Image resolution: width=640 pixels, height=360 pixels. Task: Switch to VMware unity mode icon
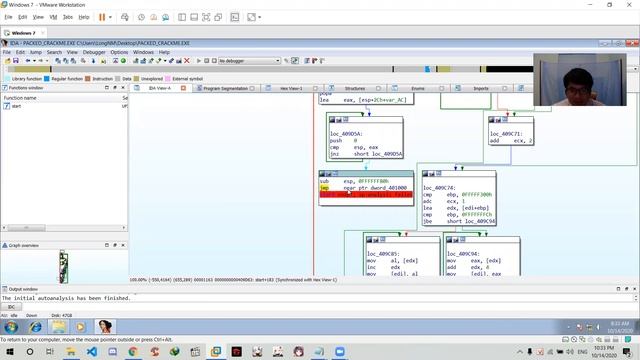218,17
